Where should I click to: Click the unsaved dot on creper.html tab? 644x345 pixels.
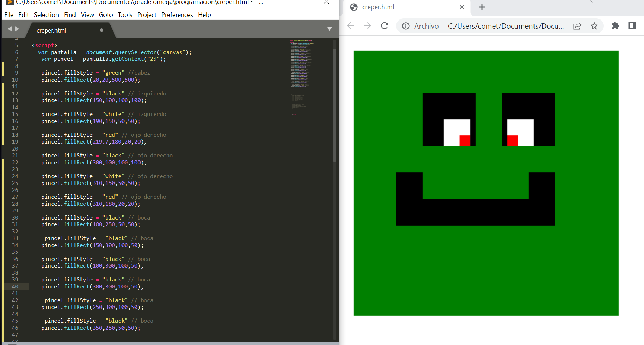102,30
